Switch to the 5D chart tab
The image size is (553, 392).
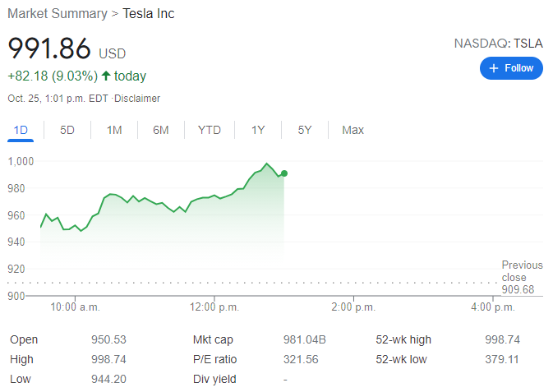pyautogui.click(x=67, y=130)
